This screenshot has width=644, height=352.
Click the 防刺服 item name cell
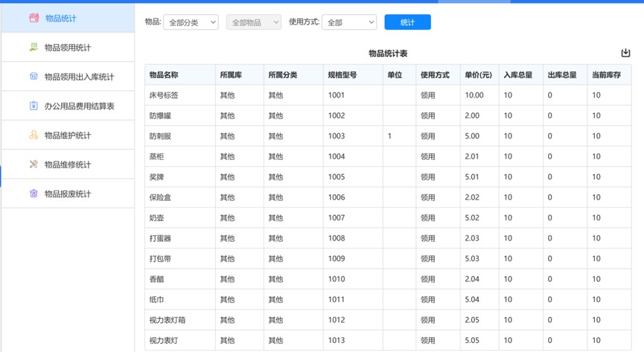click(x=160, y=136)
